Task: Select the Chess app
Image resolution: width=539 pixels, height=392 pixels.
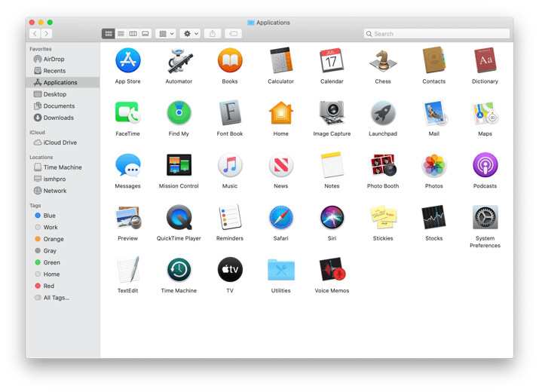Action: coord(383,60)
